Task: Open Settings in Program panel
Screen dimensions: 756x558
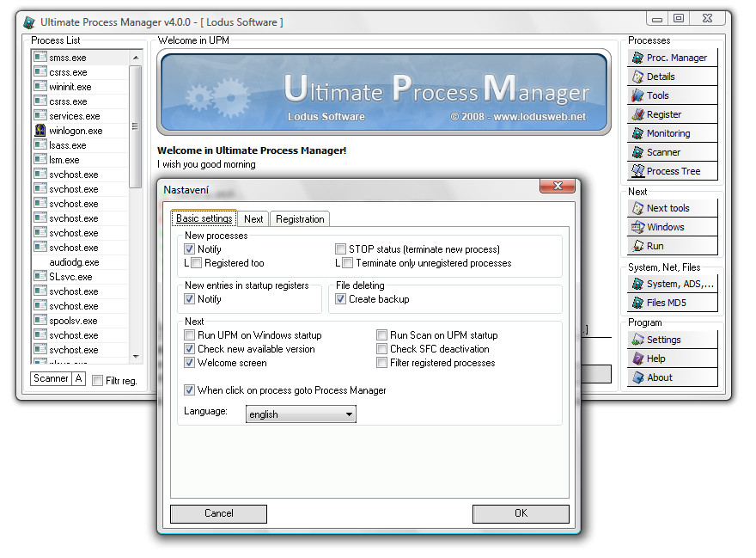Action: click(x=672, y=340)
